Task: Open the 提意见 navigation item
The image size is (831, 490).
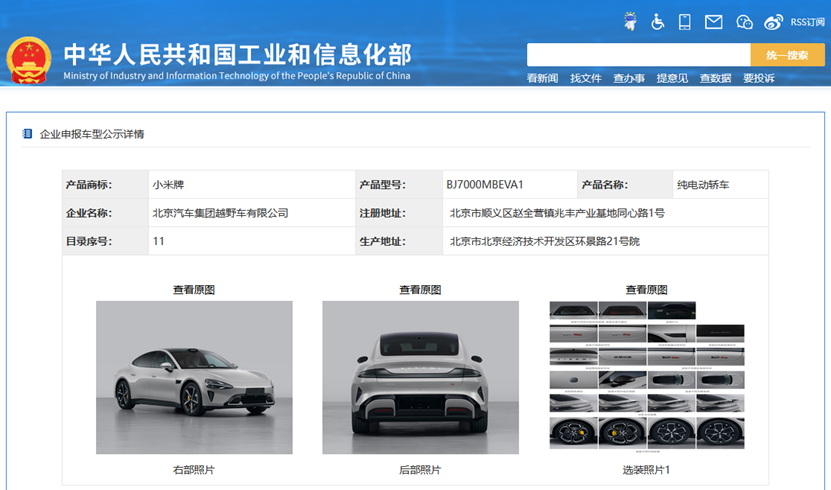Action: [672, 78]
